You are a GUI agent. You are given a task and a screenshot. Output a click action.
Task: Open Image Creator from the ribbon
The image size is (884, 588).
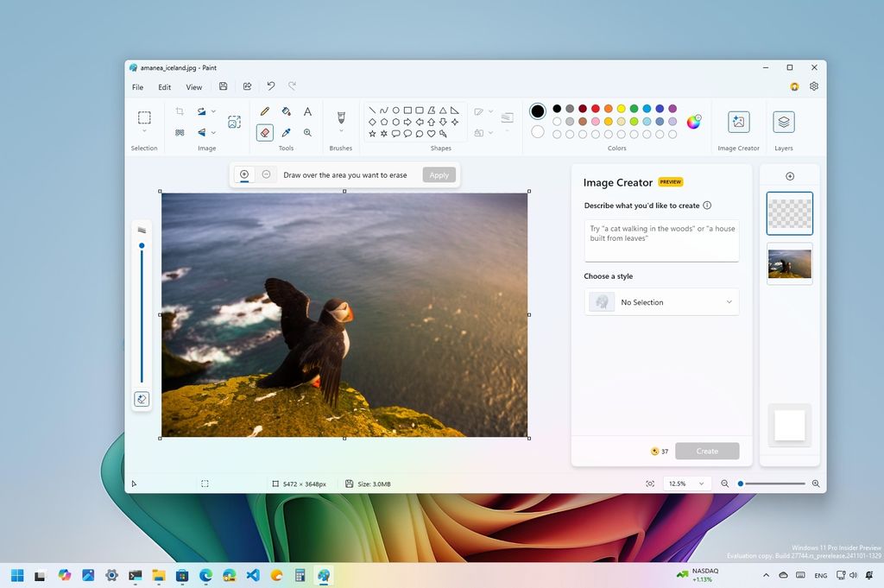(x=738, y=122)
